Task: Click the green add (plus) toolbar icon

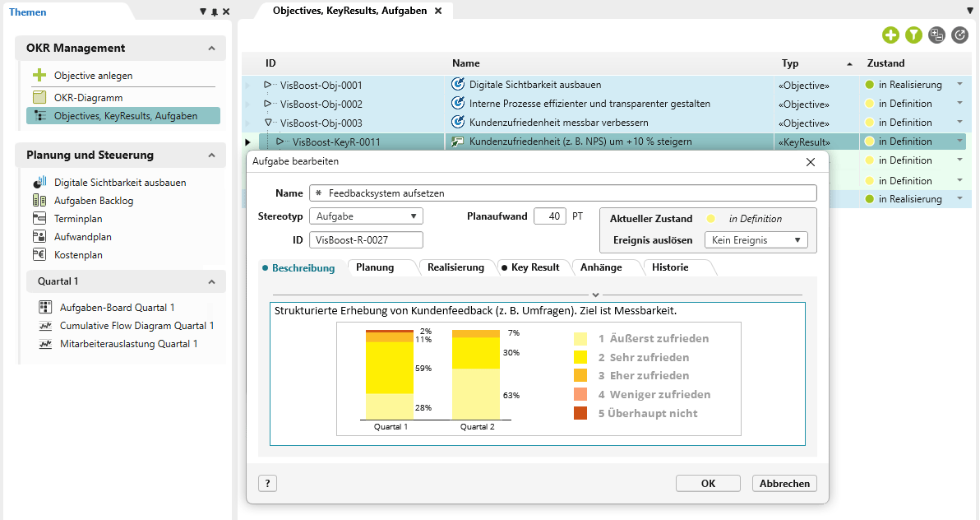Action: [x=890, y=35]
